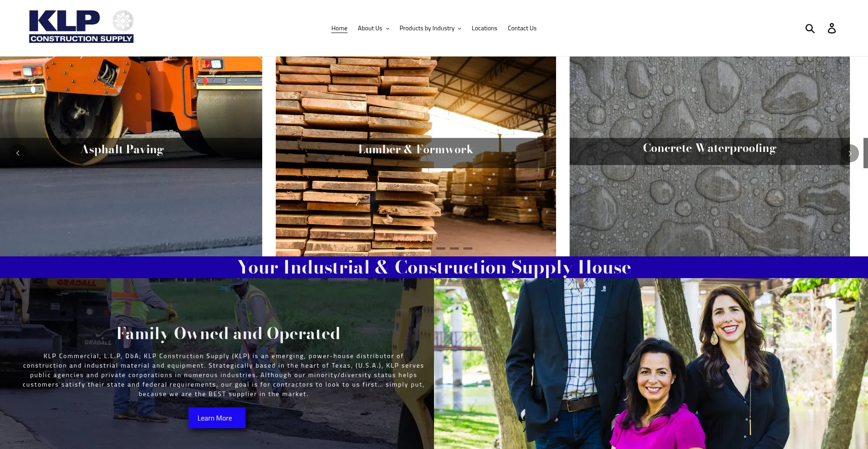View the Concrete Waterproofing slide
Viewport: 868px width, 449px height.
pyautogui.click(x=710, y=156)
